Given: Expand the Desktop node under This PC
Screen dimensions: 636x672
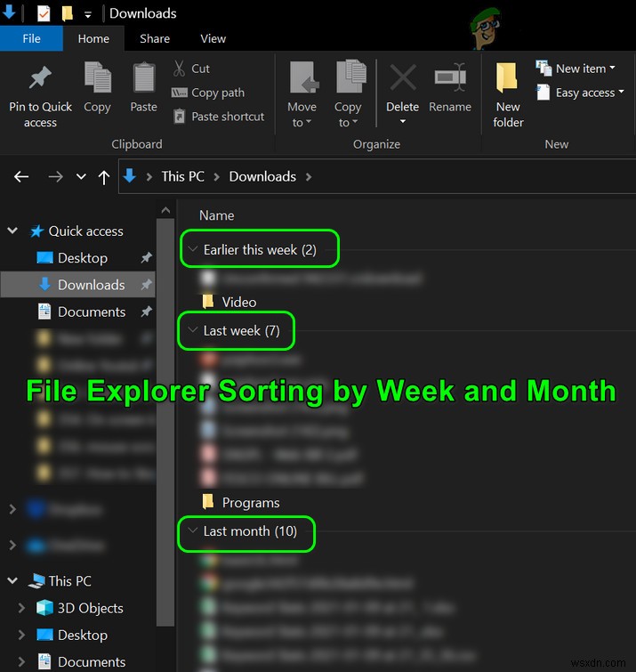Looking at the screenshot, I should click(21, 635).
